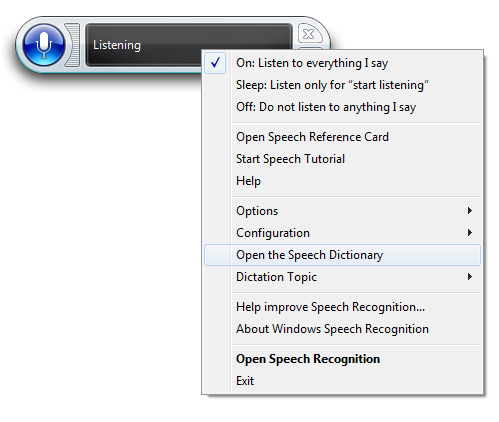Screen dimensions: 499x422
Task: Expand the Options submenu
Action: [342, 211]
